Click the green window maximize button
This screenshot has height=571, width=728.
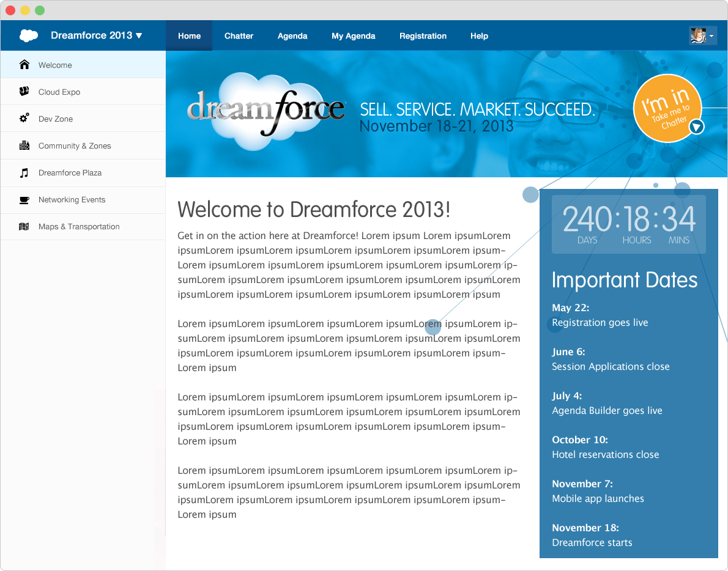(40, 10)
